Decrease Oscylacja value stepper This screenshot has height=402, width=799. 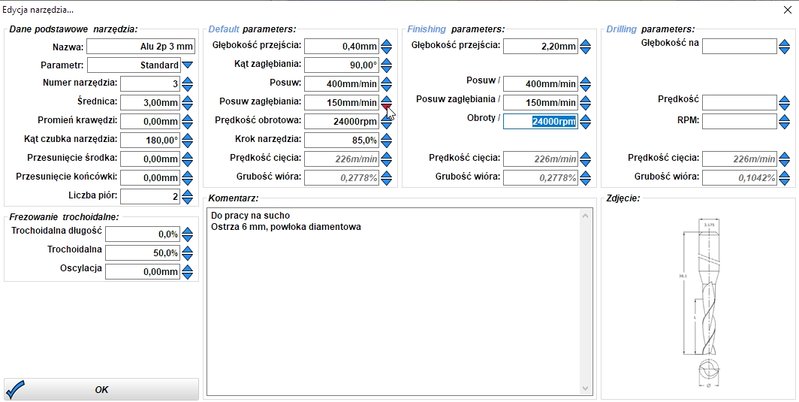(187, 275)
